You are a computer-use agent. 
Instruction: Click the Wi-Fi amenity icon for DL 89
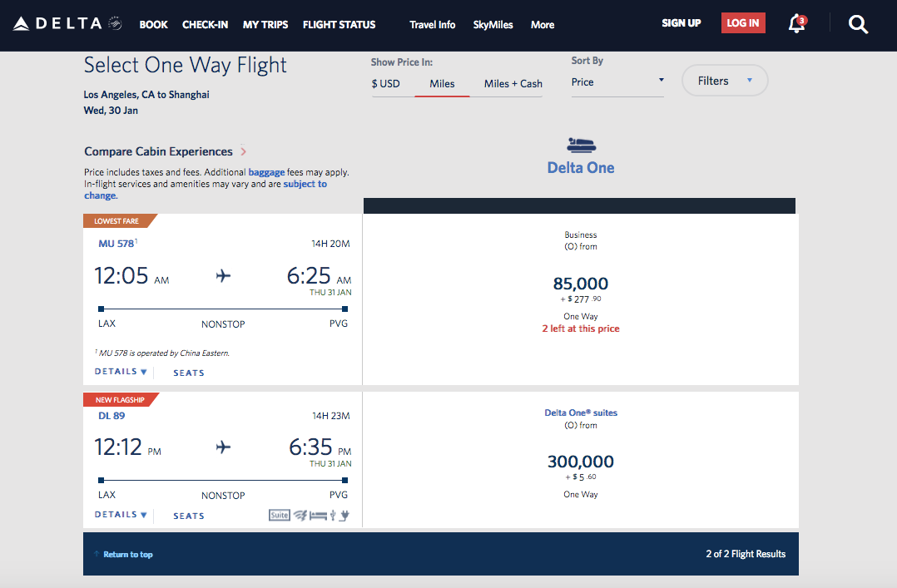tap(300, 515)
